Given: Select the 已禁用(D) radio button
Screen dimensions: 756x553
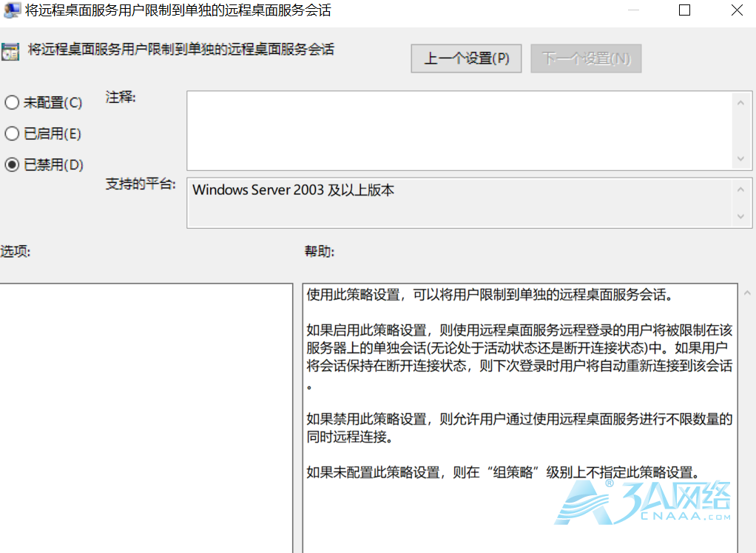Looking at the screenshot, I should (x=12, y=165).
